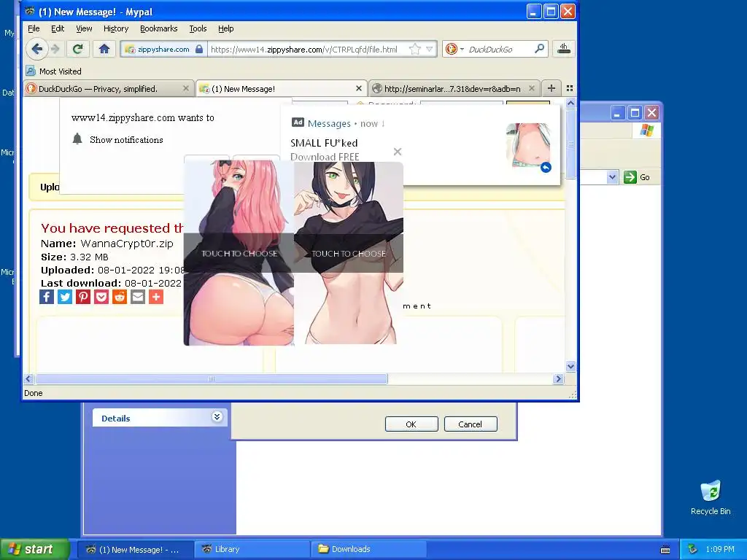
Task: Click the search magnifier icon
Action: point(539,49)
